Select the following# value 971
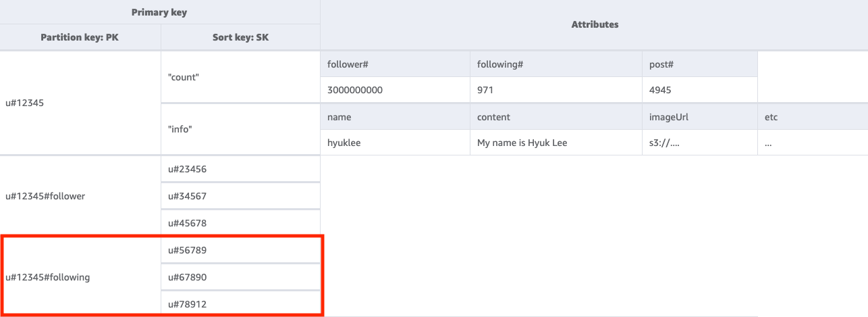 pyautogui.click(x=486, y=90)
